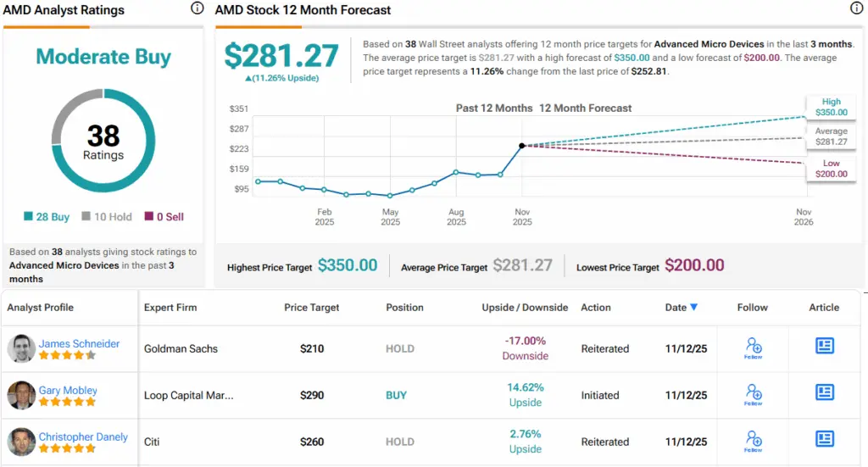Click the High $350.00 forecast label

pos(831,106)
